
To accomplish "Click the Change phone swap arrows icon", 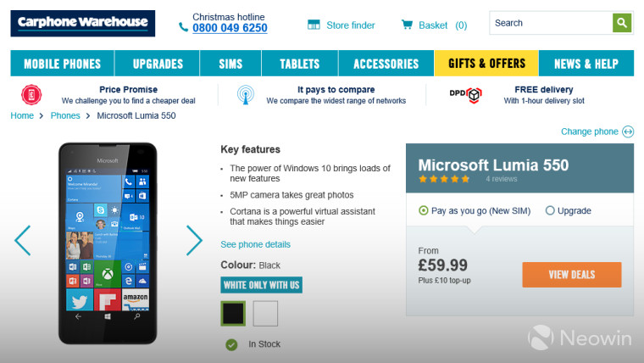I will (x=628, y=131).
